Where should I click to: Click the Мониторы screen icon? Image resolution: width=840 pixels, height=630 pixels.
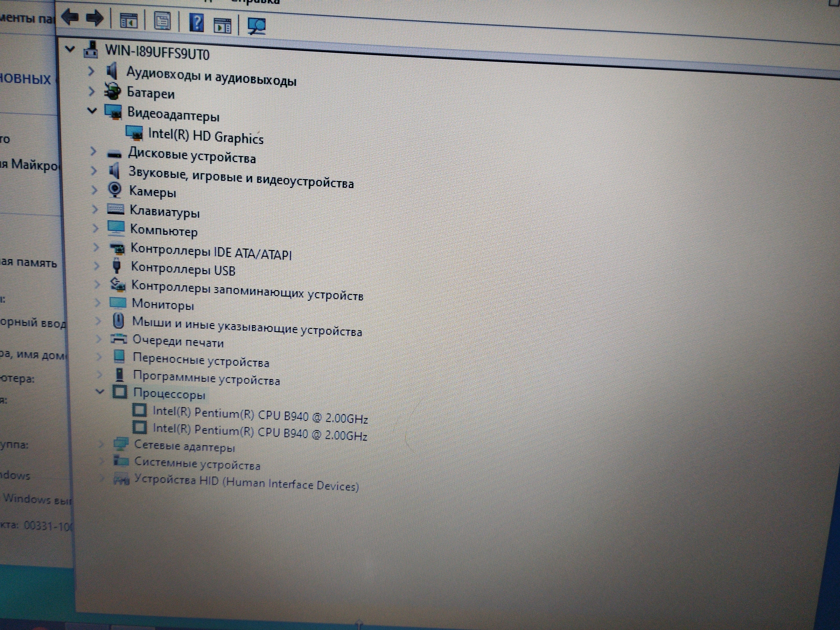(118, 302)
